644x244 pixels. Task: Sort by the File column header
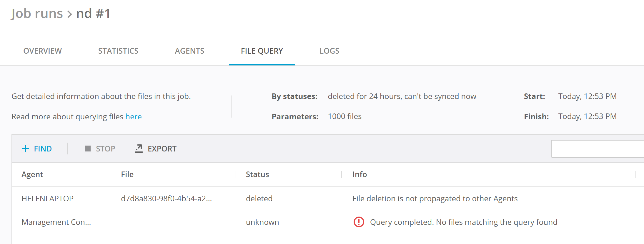point(127,174)
